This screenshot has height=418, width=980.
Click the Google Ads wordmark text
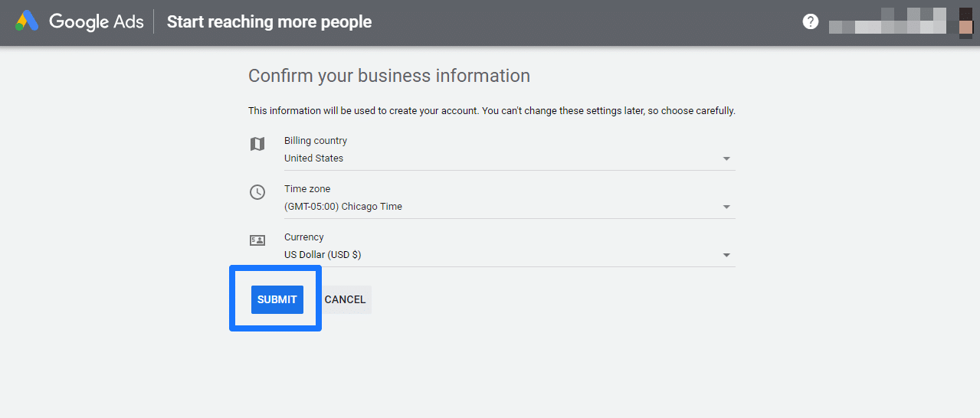click(97, 21)
